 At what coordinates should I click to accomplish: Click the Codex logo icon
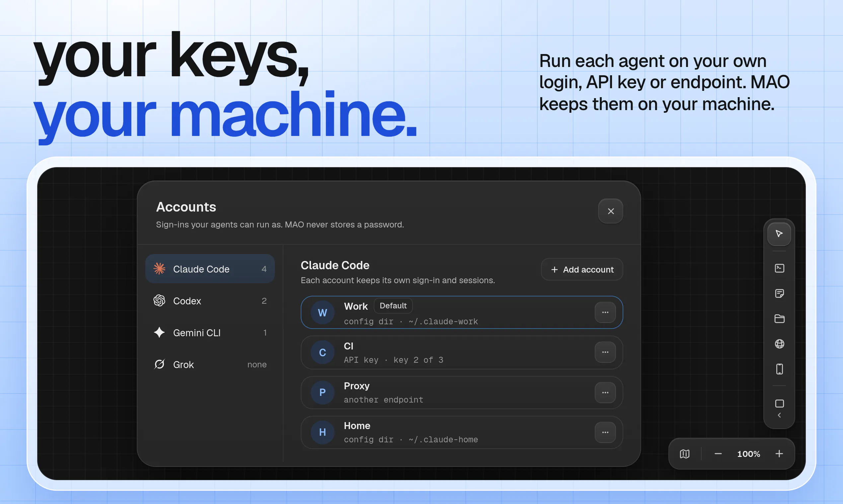[x=159, y=300]
